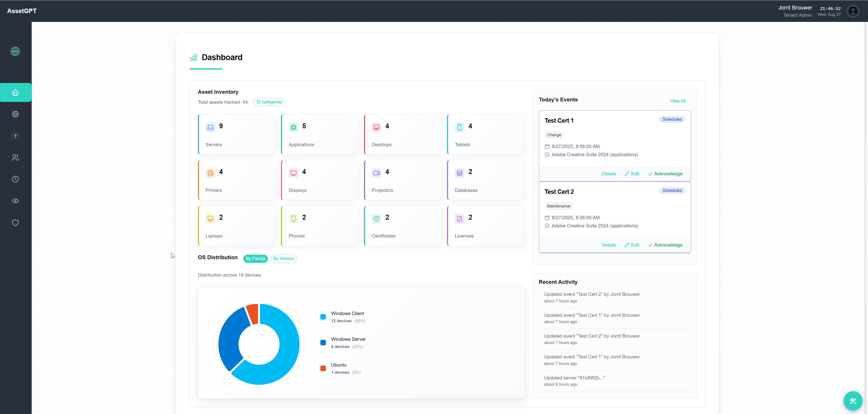Click the Windows Server legend color swatch
Image resolution: width=868 pixels, height=414 pixels.
(323, 343)
